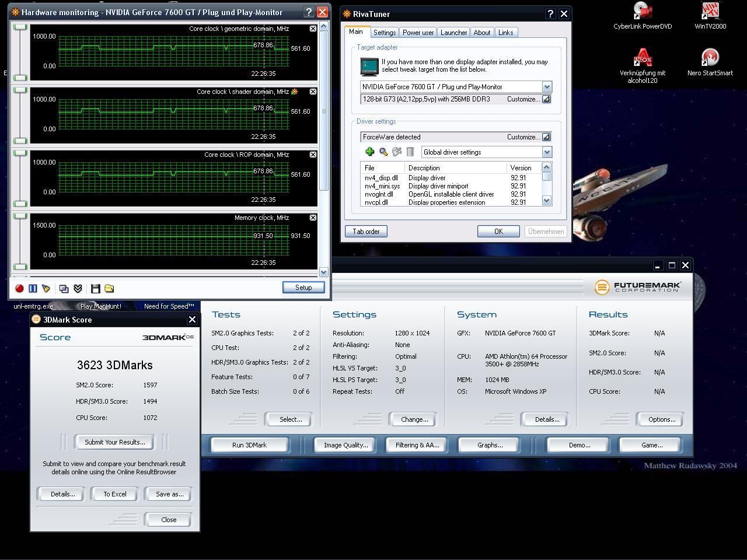Click Save as in 3DMark Score
This screenshot has height=560, width=747.
pos(169,494)
